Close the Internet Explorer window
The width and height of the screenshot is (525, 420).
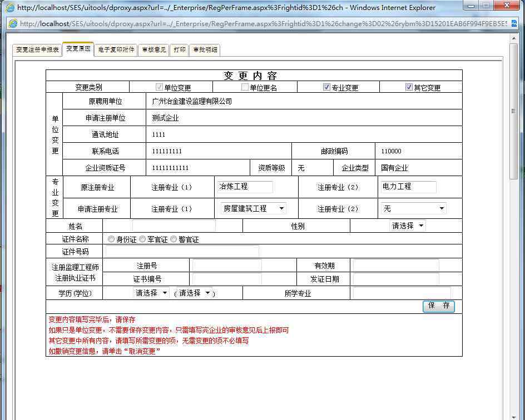click(x=507, y=6)
